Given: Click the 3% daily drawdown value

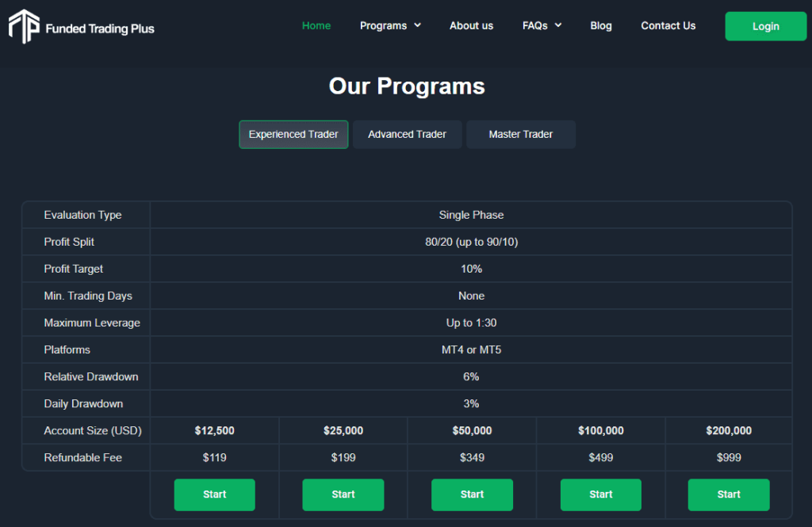Looking at the screenshot, I should tap(471, 403).
